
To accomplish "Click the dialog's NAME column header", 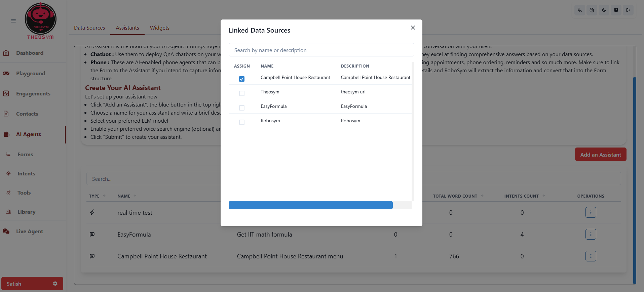I will point(267,66).
